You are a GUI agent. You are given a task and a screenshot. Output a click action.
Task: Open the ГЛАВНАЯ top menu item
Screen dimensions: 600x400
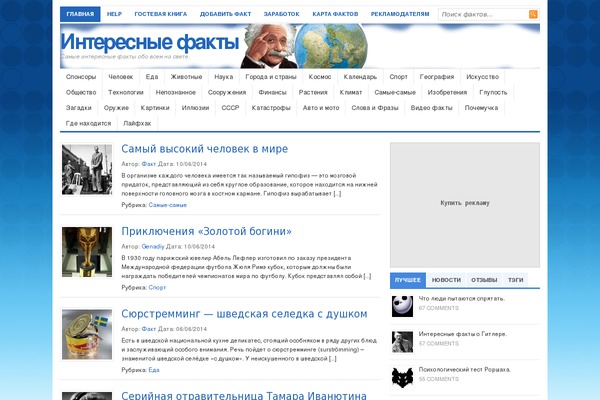click(x=80, y=14)
